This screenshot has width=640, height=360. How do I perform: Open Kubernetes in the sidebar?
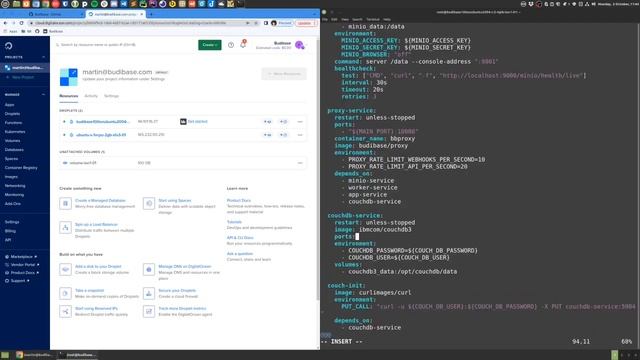pyautogui.click(x=15, y=132)
